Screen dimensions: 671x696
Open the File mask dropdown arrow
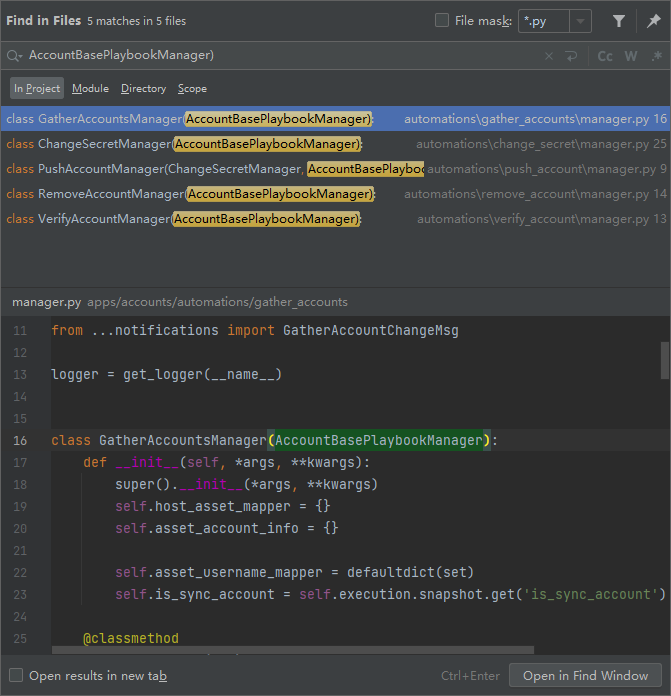coord(581,21)
